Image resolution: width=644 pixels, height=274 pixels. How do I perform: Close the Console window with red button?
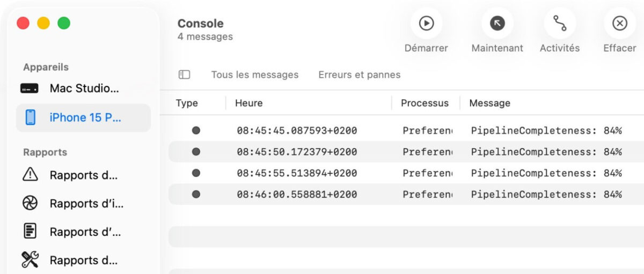click(23, 23)
